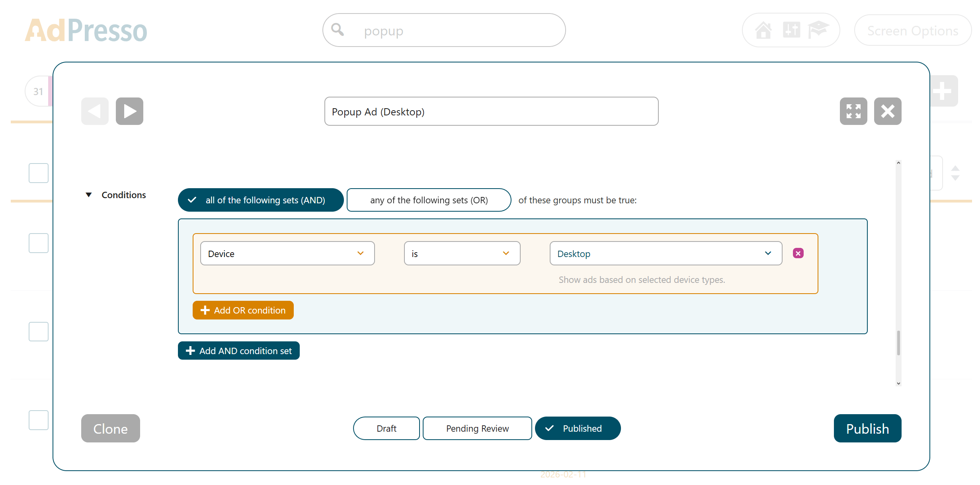This screenshot has height=485, width=980.
Task: Go to the next ad using the forward arrow
Action: 129,111
